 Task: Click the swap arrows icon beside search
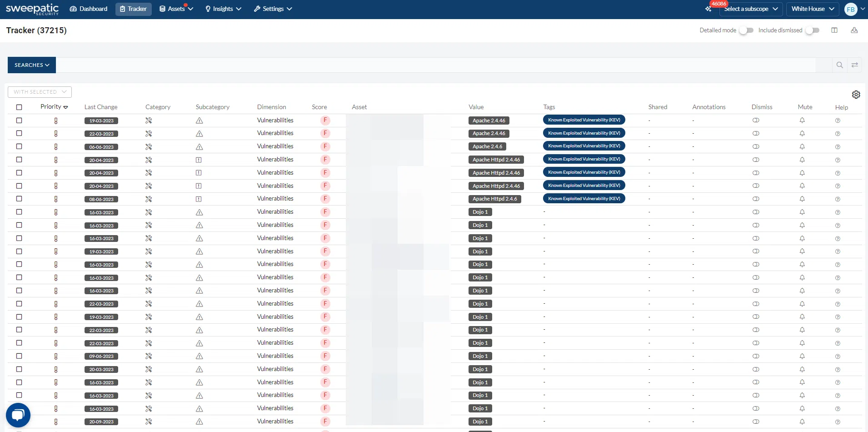[x=854, y=65]
